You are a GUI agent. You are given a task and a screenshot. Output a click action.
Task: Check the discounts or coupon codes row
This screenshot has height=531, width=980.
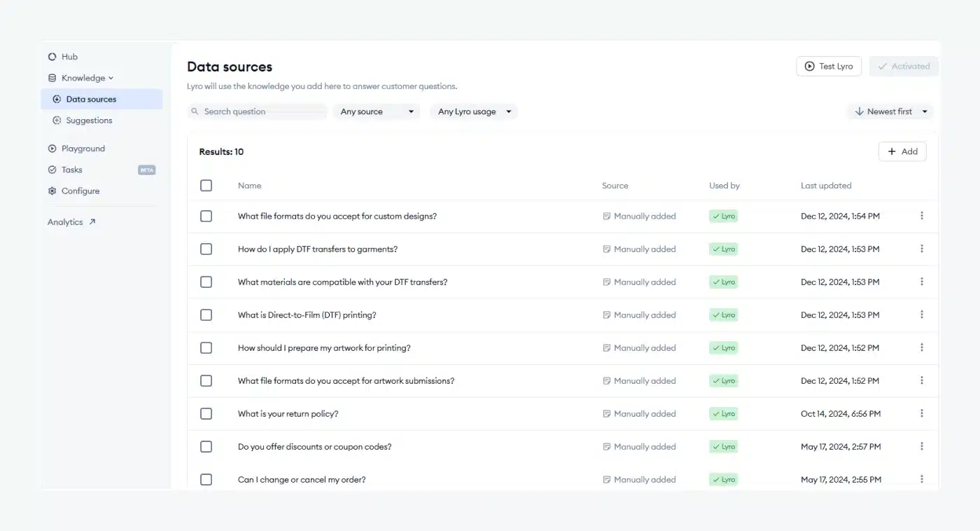click(x=206, y=447)
